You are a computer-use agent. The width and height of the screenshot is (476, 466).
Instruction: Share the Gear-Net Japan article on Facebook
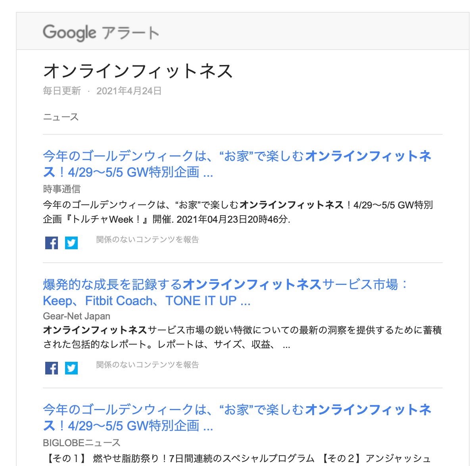[52, 368]
